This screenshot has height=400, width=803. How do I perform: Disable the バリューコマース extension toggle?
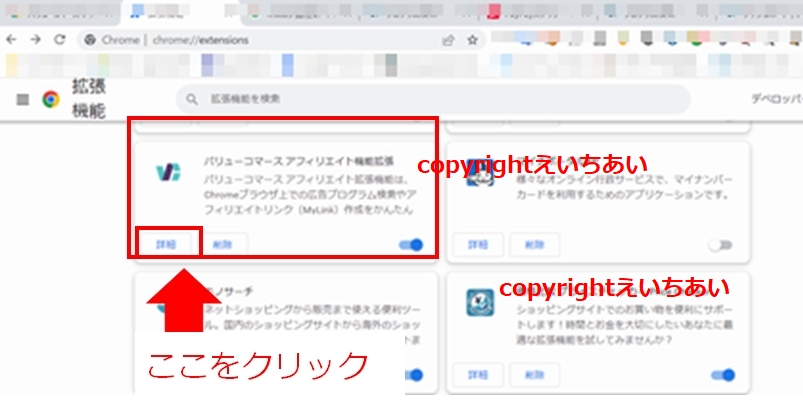[411, 245]
